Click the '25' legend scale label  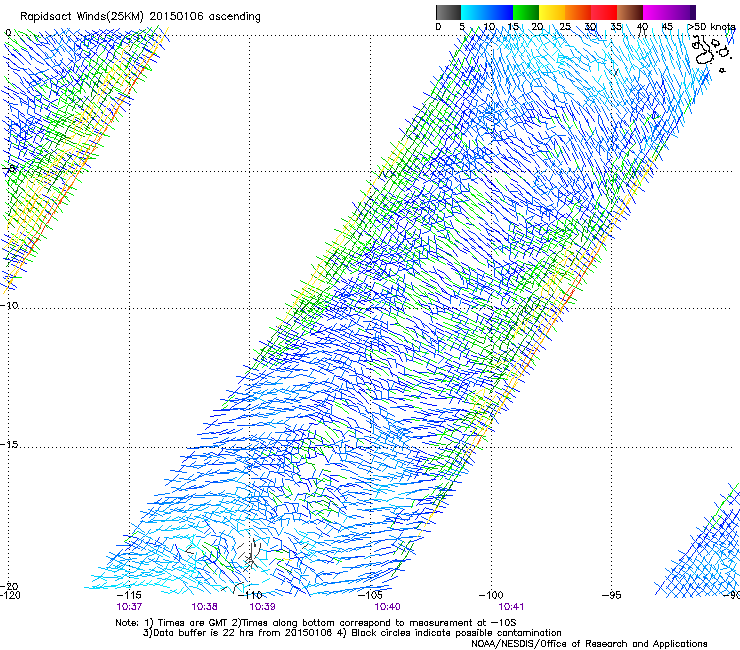pos(564,27)
